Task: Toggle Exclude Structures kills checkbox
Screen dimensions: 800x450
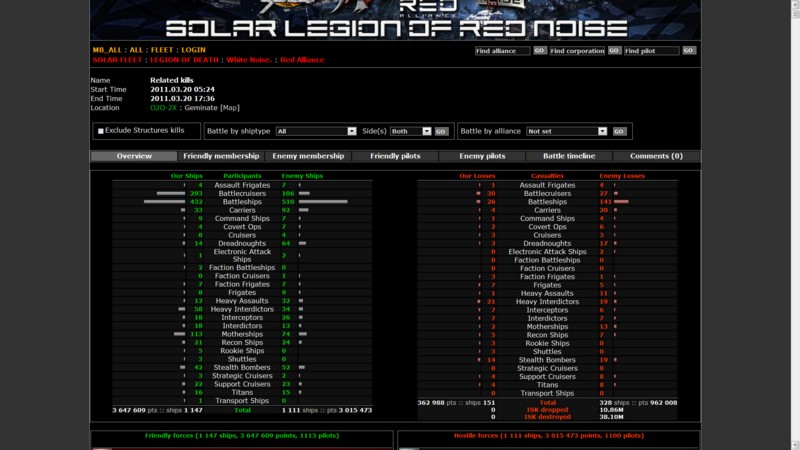Action: pos(101,131)
